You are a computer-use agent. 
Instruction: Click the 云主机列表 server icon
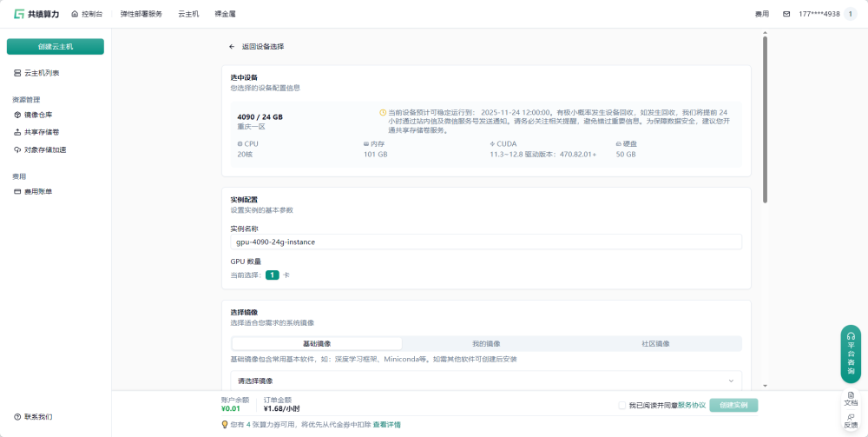[x=17, y=73]
